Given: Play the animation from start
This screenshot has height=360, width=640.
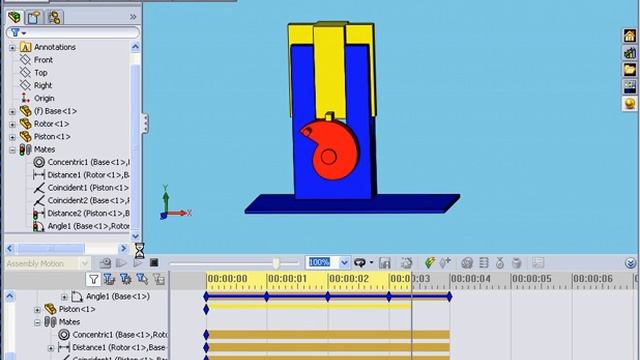Looking at the screenshot, I should coord(121,263).
